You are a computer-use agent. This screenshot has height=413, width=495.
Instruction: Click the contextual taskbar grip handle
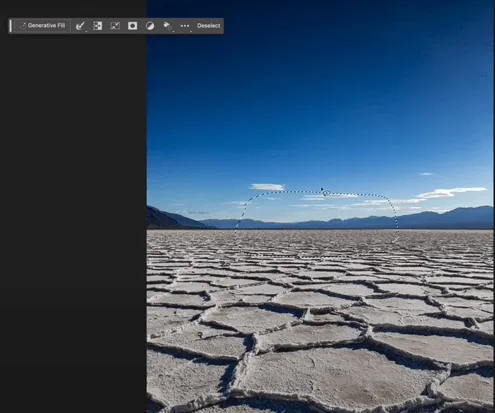pyautogui.click(x=11, y=26)
